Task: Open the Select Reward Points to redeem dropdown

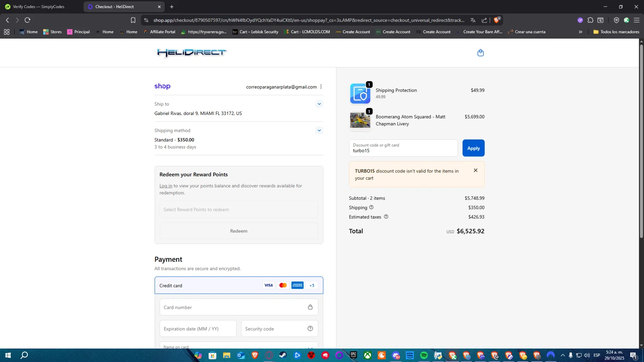Action: coord(239,209)
